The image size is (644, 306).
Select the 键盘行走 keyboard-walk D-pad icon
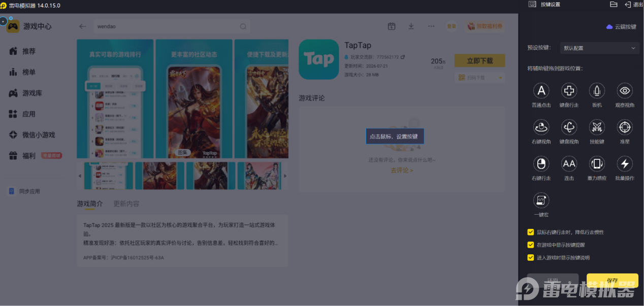tap(569, 91)
